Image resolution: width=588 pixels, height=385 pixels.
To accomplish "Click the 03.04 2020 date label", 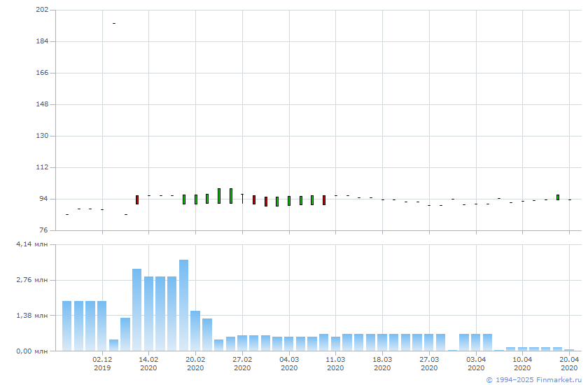I will 476,363.
